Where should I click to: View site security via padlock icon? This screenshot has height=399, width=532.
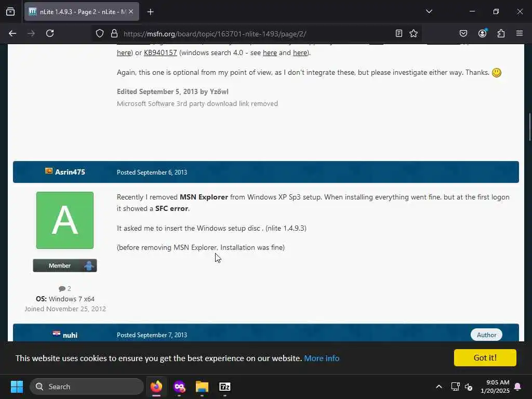[114, 34]
